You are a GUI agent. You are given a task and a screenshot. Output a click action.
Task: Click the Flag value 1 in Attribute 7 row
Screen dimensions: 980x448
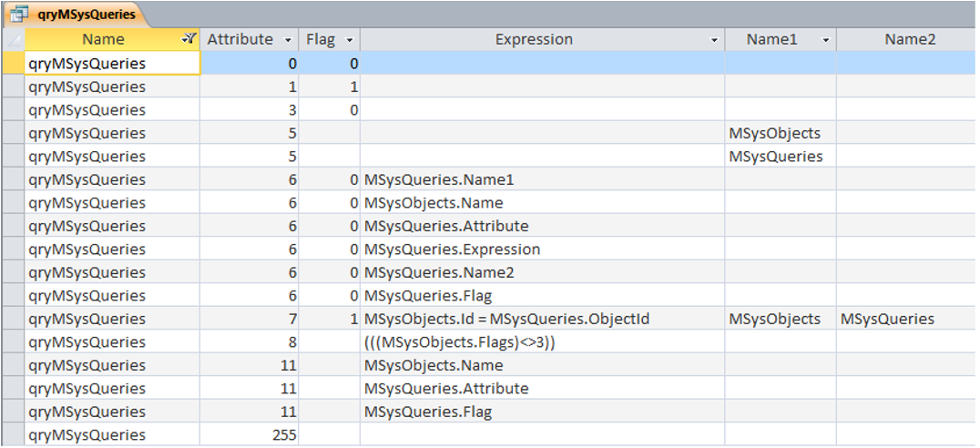tap(330, 320)
